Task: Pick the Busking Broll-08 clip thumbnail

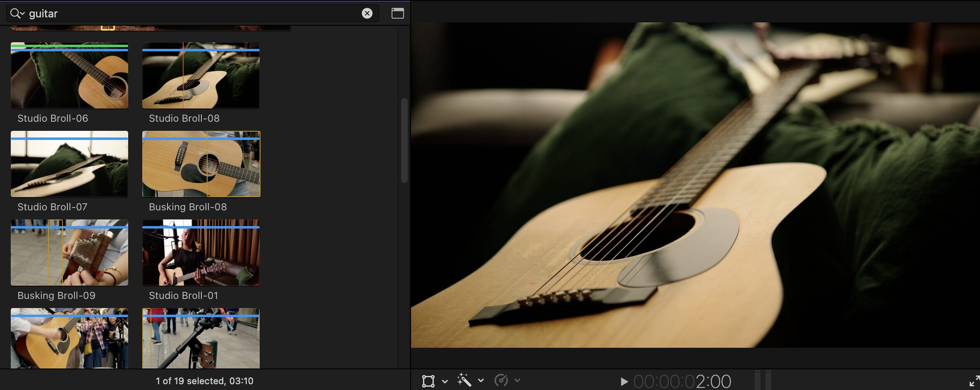Action: pyautogui.click(x=201, y=164)
